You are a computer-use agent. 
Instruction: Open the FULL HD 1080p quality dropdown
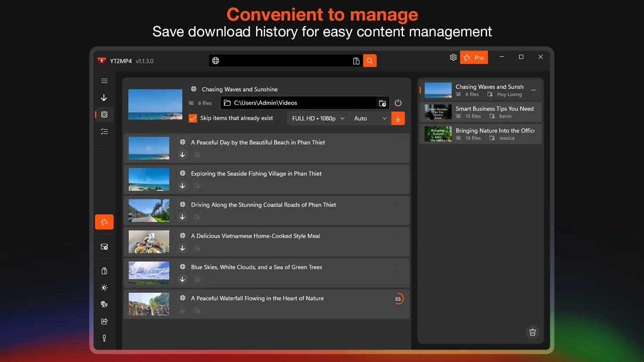318,119
